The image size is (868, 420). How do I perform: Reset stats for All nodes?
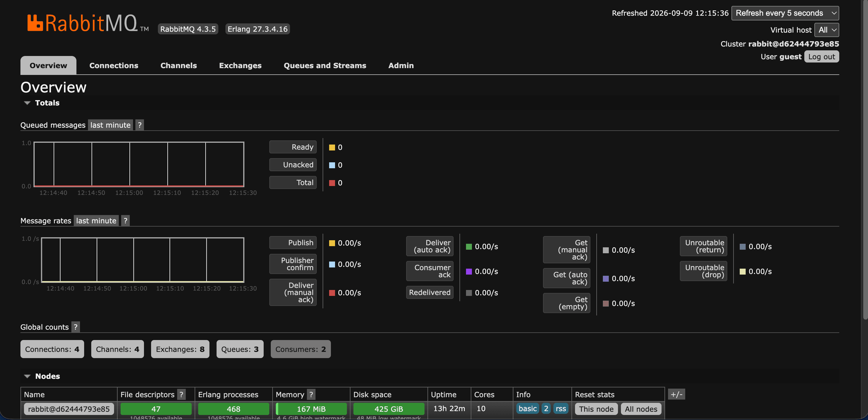point(641,409)
